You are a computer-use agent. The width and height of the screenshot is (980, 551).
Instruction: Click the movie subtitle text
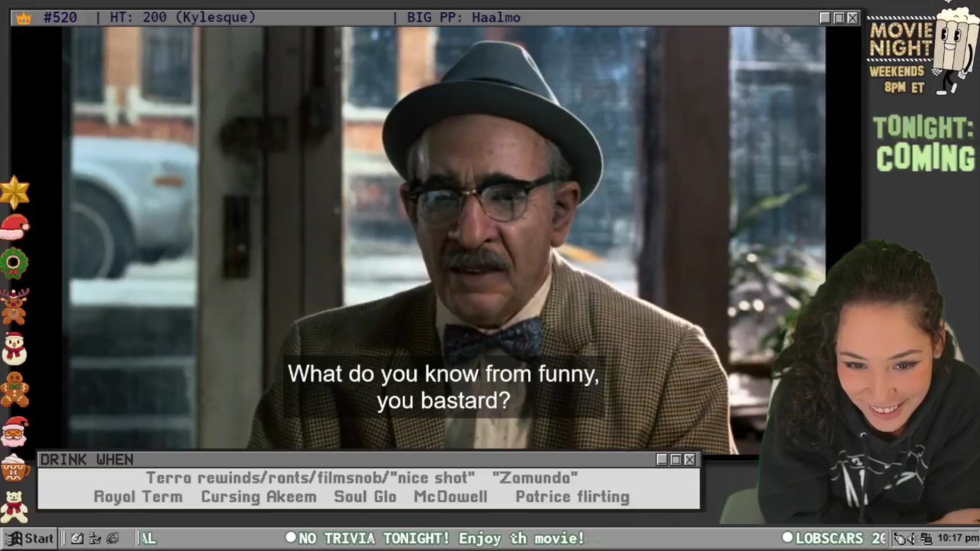tap(444, 387)
